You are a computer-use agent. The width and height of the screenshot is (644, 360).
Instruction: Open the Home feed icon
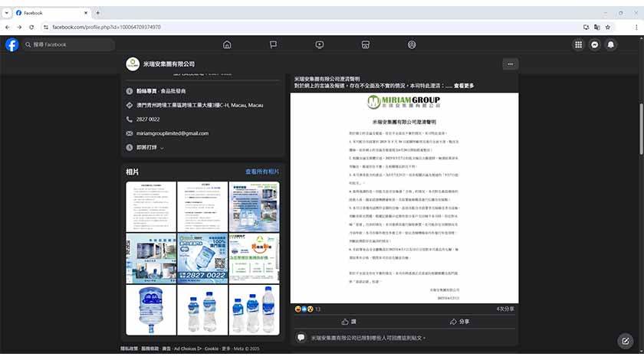227,44
